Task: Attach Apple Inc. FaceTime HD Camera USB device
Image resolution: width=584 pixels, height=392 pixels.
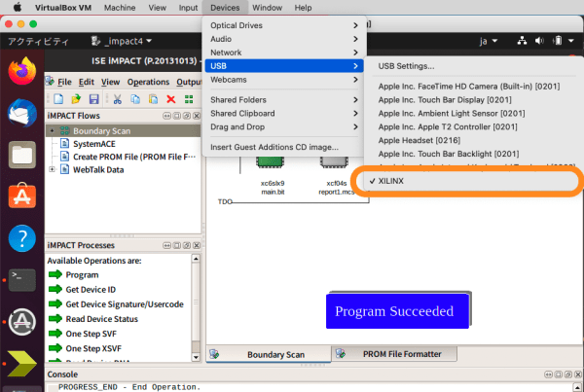Action: click(468, 87)
